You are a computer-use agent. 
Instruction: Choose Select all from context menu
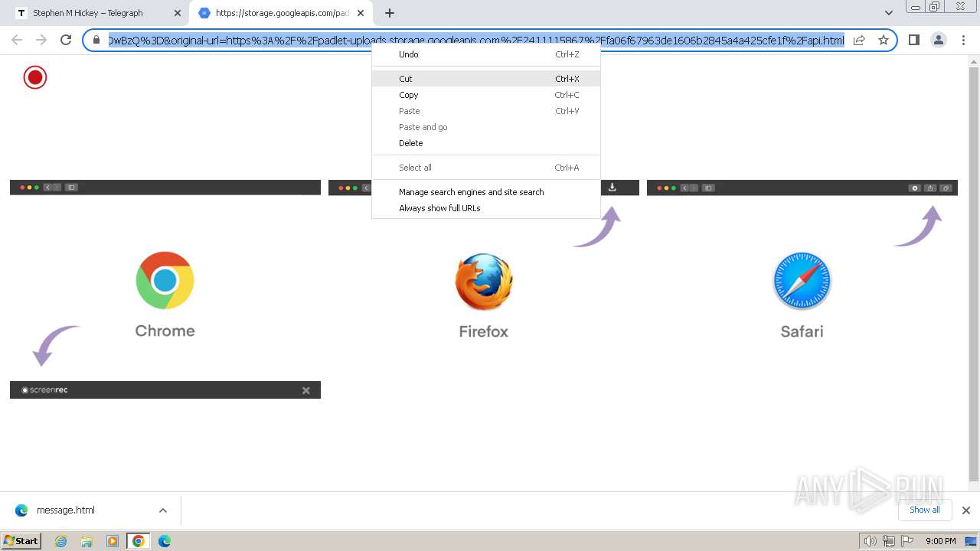tap(486, 168)
